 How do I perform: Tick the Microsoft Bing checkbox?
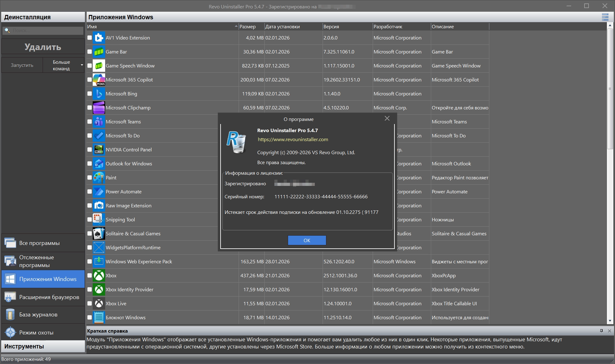tap(90, 94)
